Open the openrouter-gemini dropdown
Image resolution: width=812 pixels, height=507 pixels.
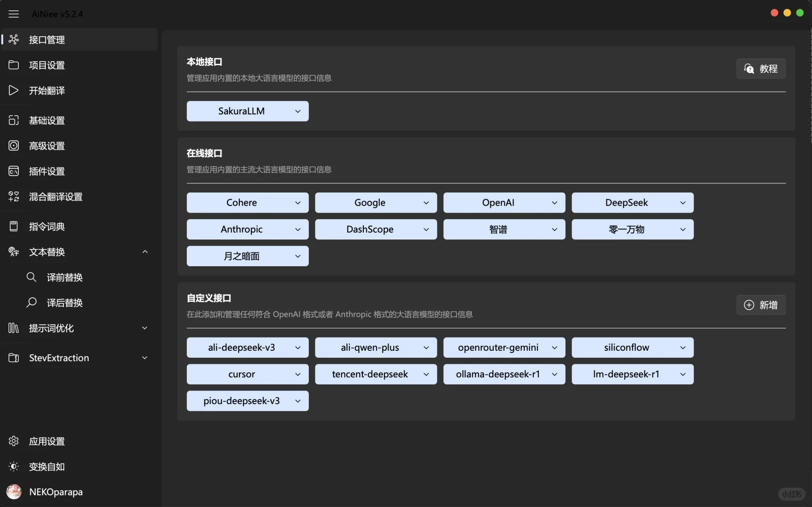(x=504, y=348)
